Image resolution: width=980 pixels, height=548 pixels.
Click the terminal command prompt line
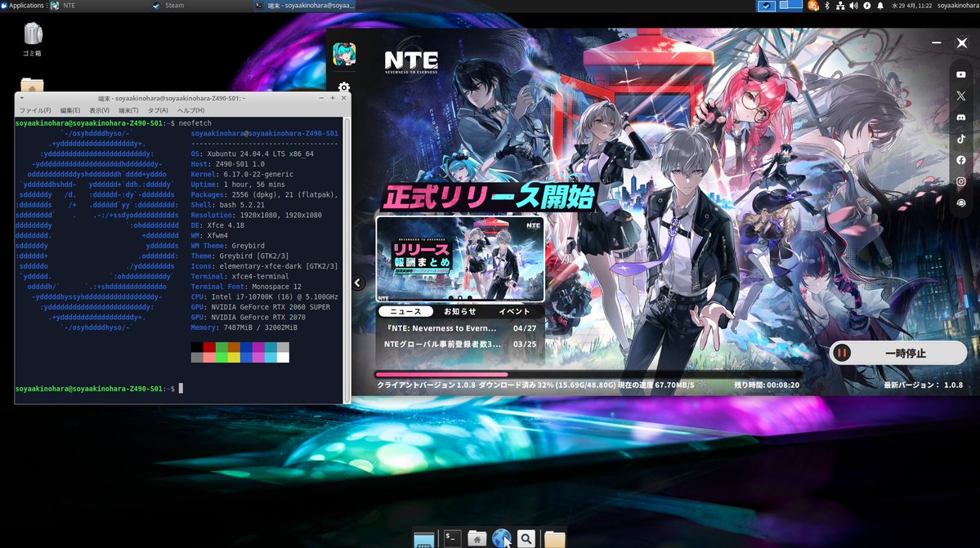click(x=100, y=388)
